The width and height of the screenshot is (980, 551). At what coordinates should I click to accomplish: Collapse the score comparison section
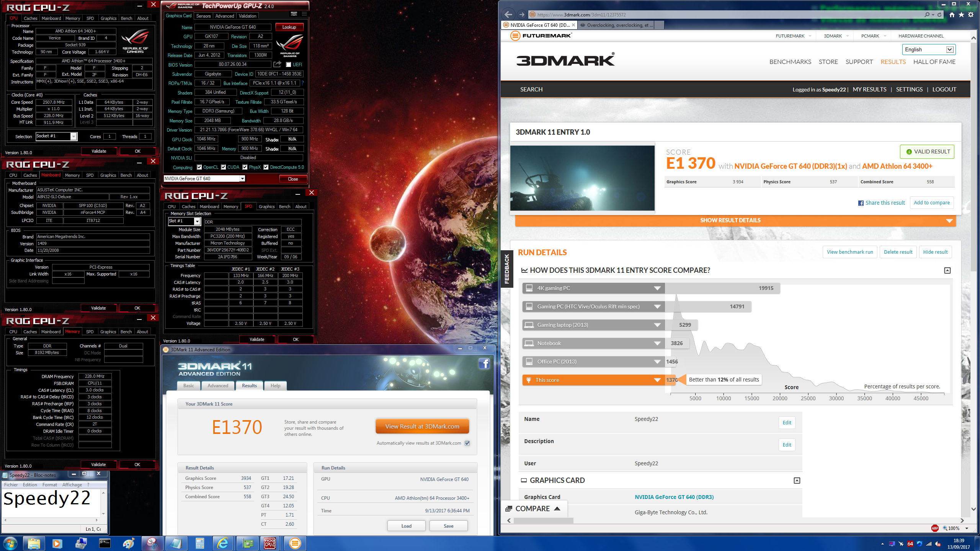(947, 271)
